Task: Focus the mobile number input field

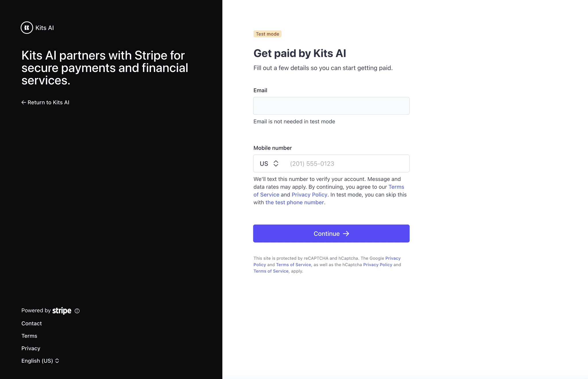Action: pos(347,164)
